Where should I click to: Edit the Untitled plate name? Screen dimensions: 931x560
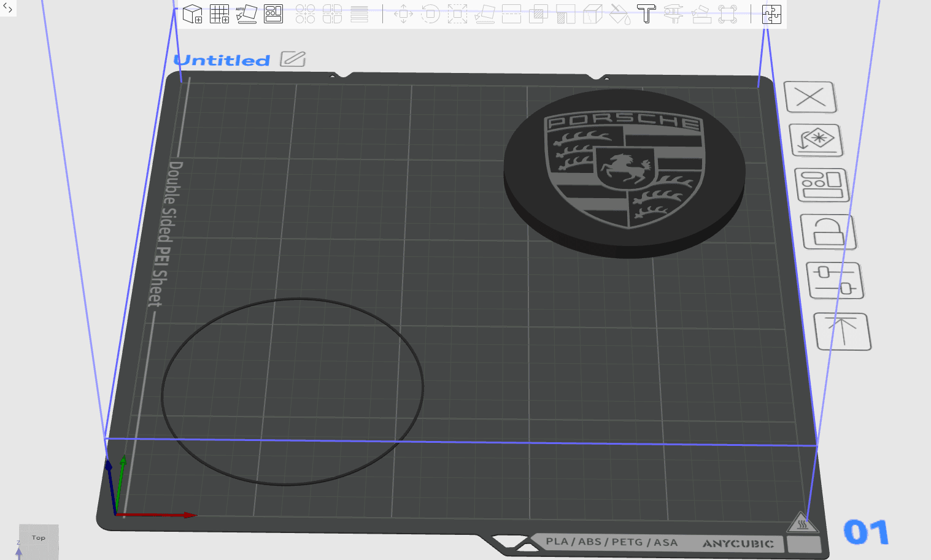click(293, 59)
